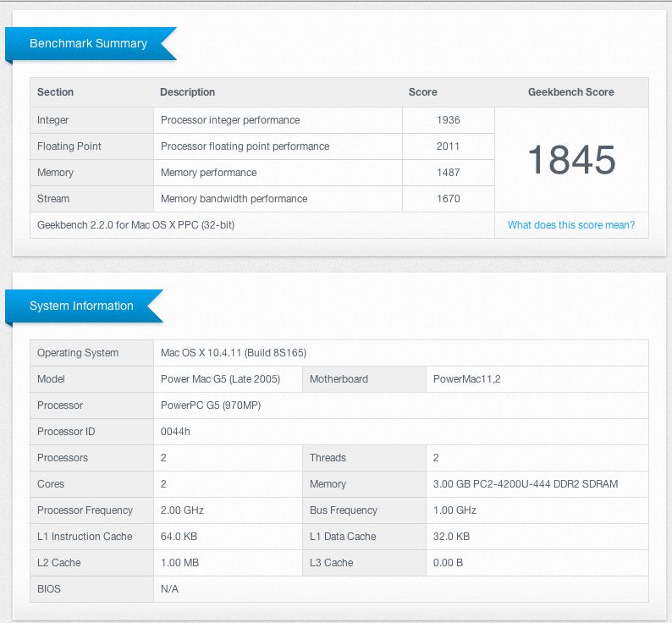Click the System Information ribbon heading
This screenshot has width=672, height=623.
click(81, 306)
